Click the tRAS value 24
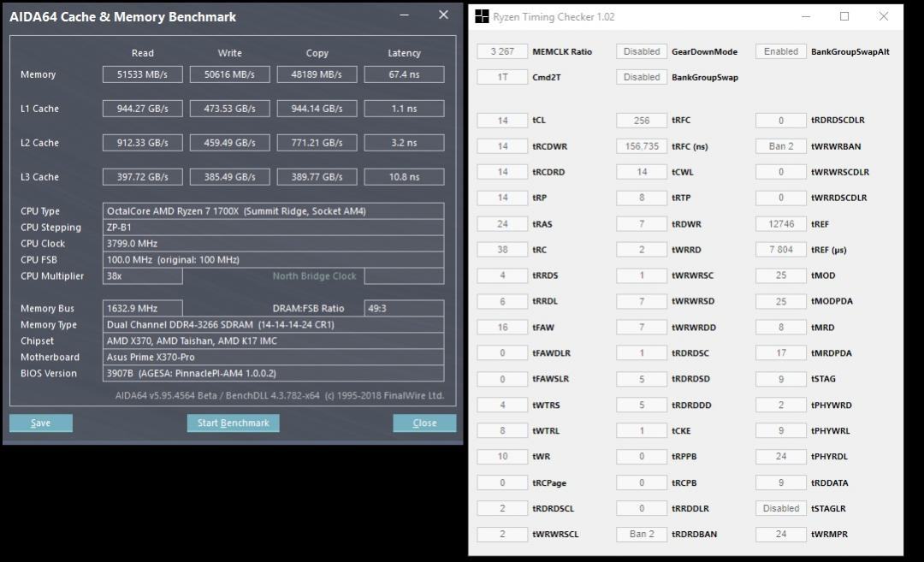Image resolution: width=924 pixels, height=562 pixels. (x=503, y=224)
